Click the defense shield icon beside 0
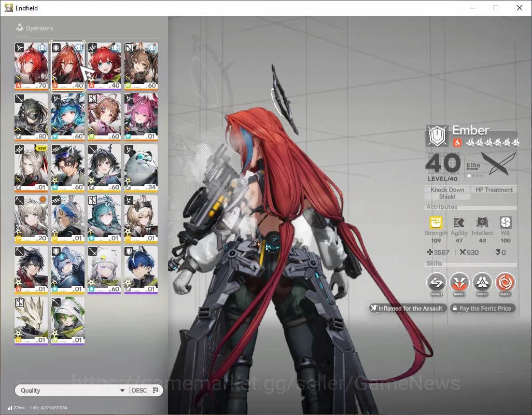The image size is (532, 415). (498, 252)
